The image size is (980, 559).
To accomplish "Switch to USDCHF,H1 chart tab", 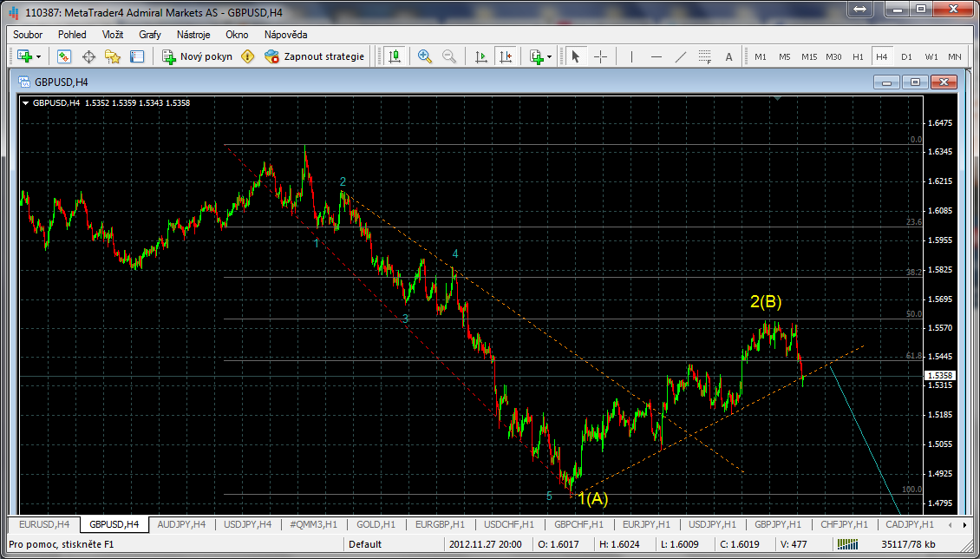I will (509, 524).
